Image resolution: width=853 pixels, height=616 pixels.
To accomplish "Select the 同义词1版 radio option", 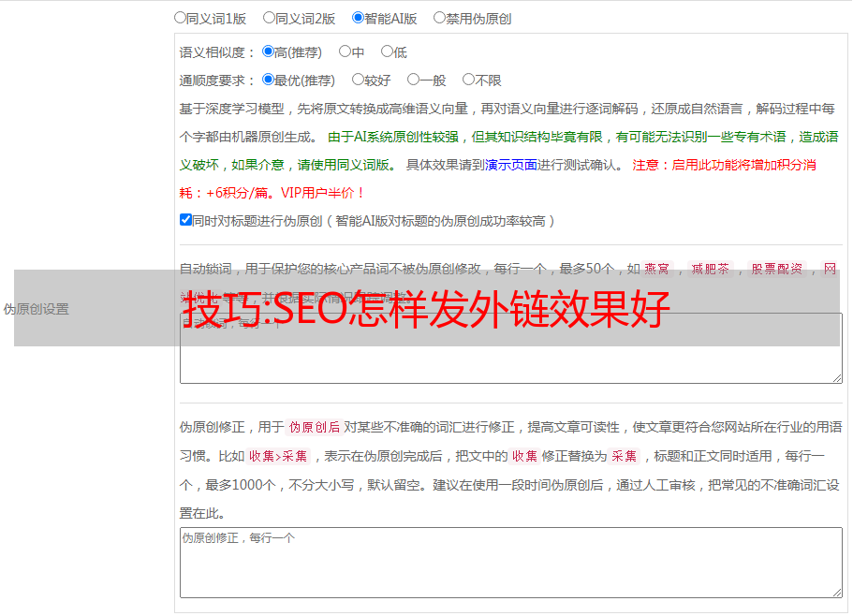I will pos(180,18).
